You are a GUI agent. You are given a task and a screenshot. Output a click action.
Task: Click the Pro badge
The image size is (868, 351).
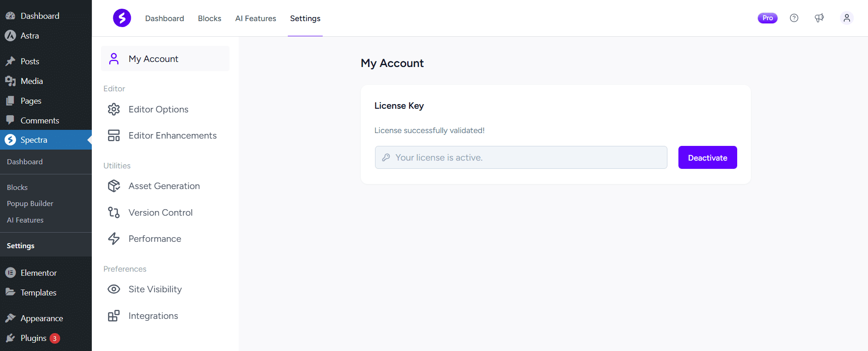(767, 18)
